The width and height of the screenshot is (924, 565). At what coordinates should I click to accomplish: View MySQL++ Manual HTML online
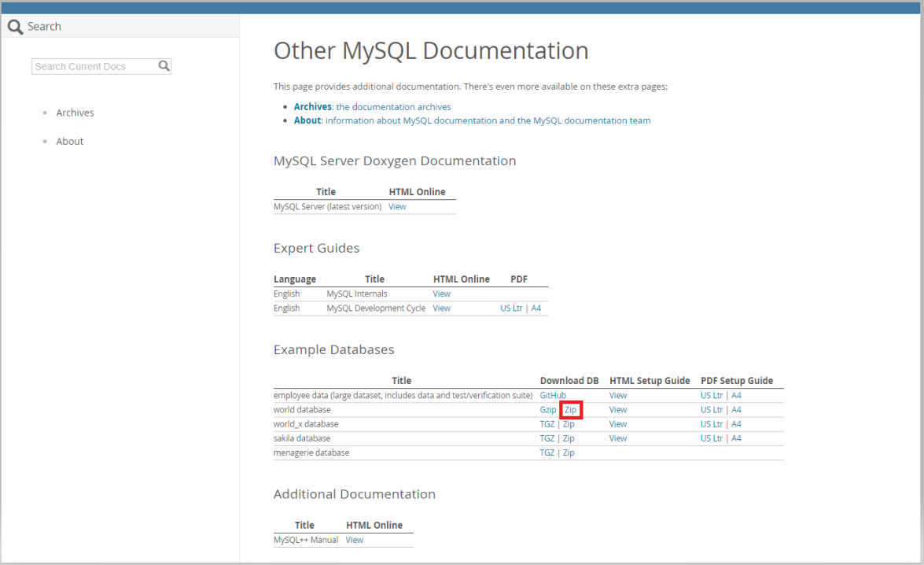coord(354,541)
